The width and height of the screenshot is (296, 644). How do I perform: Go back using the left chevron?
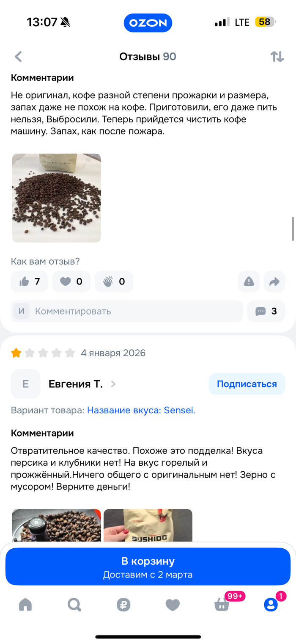18,57
